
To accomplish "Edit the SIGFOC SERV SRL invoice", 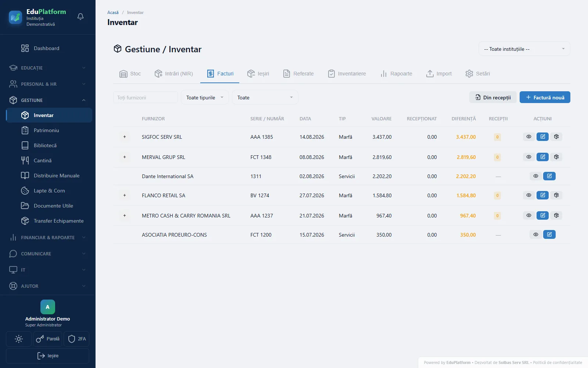I will point(542,137).
